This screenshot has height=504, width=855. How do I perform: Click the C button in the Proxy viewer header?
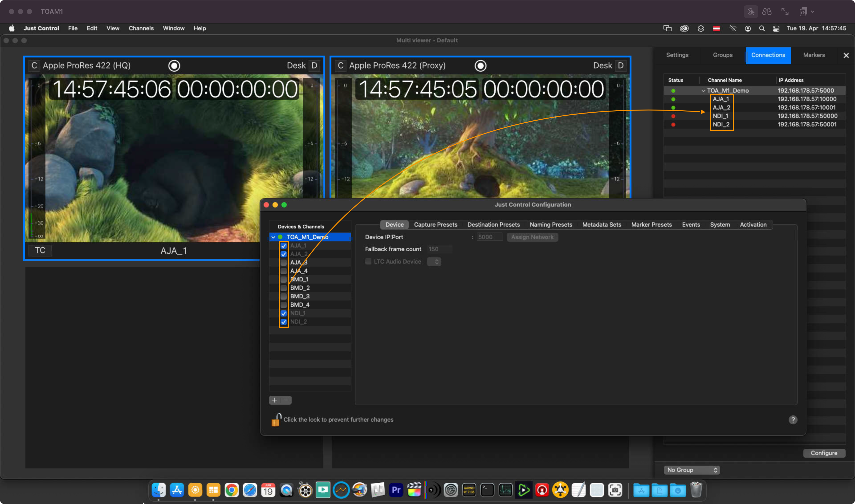(340, 65)
